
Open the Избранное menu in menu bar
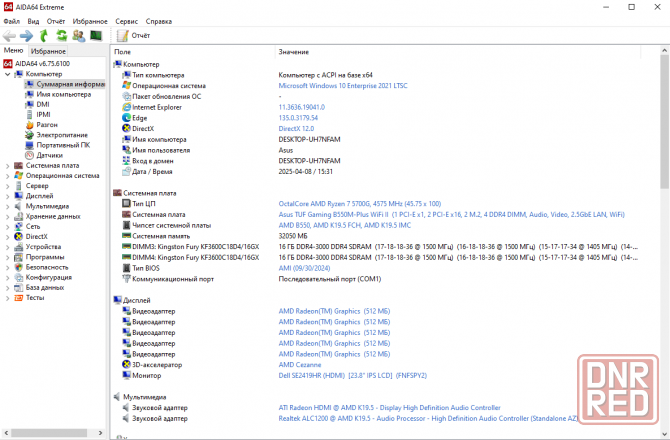tap(90, 21)
